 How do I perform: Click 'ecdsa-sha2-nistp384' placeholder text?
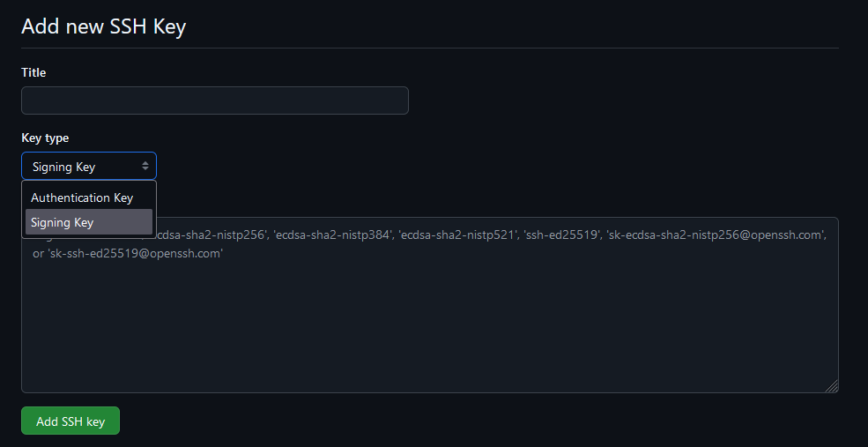[332, 235]
